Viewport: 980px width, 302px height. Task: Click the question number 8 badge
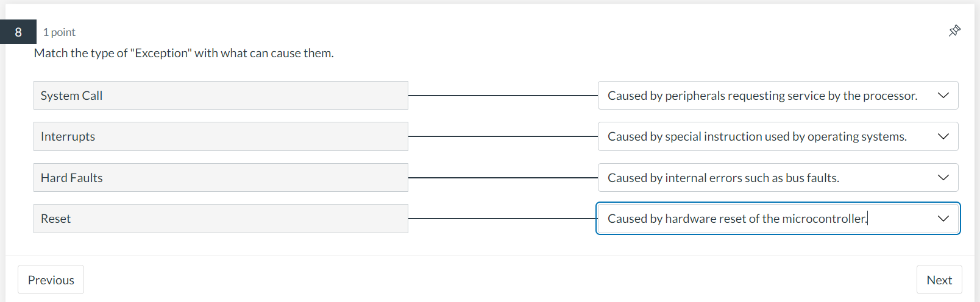click(18, 32)
